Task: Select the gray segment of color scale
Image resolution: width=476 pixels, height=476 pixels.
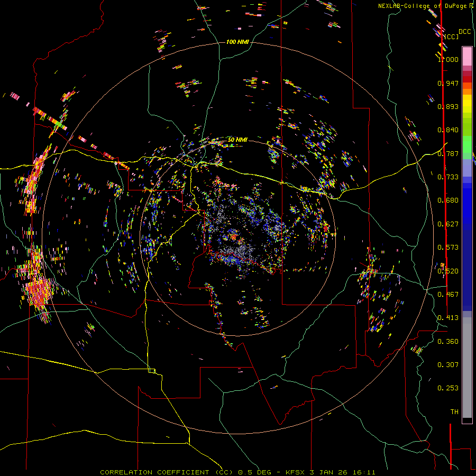Action: [x=467, y=368]
